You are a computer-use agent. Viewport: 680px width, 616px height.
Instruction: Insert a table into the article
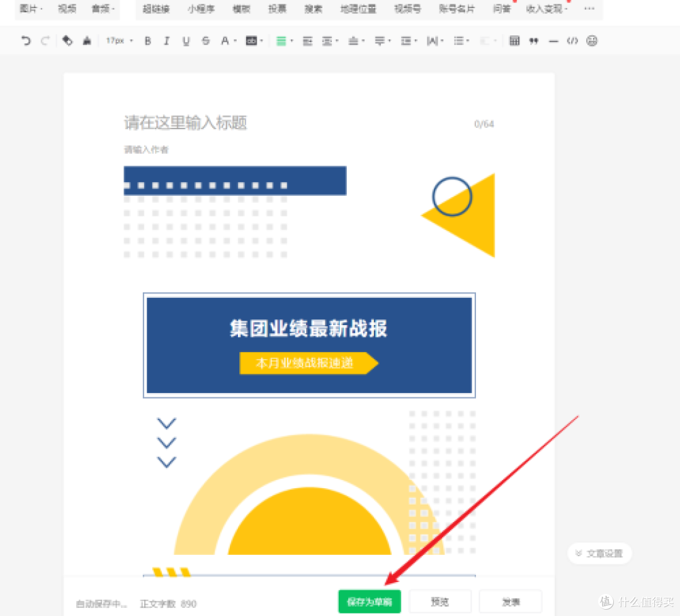coord(514,41)
